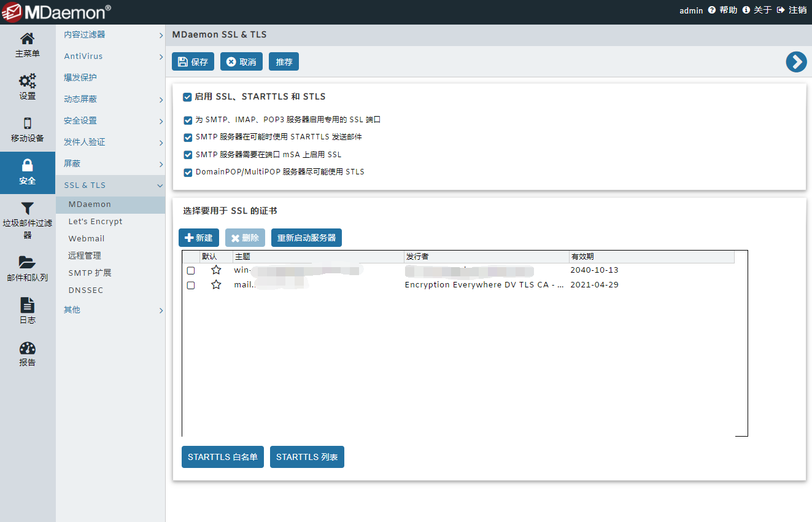Screen dimensions: 812x522
Task: Open SMTP 扩展 page
Action: [x=90, y=273]
